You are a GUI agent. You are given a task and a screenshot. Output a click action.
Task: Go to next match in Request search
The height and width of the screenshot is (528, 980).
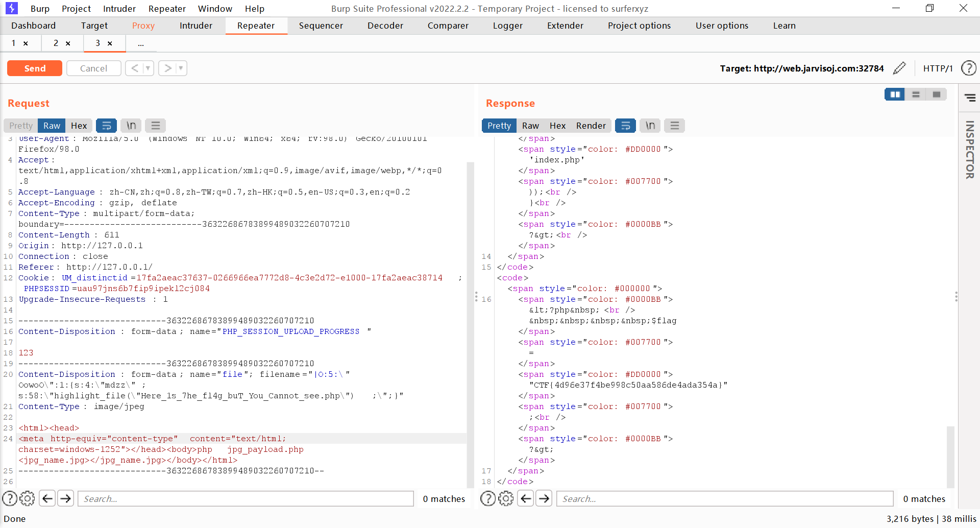point(66,498)
